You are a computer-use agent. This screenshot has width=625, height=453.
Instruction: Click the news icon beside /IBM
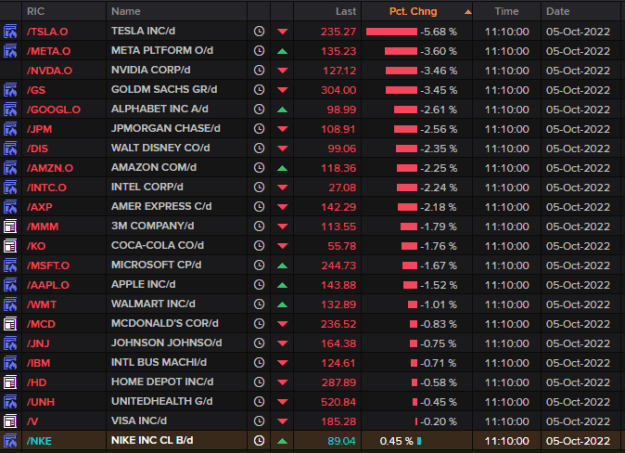[10, 363]
